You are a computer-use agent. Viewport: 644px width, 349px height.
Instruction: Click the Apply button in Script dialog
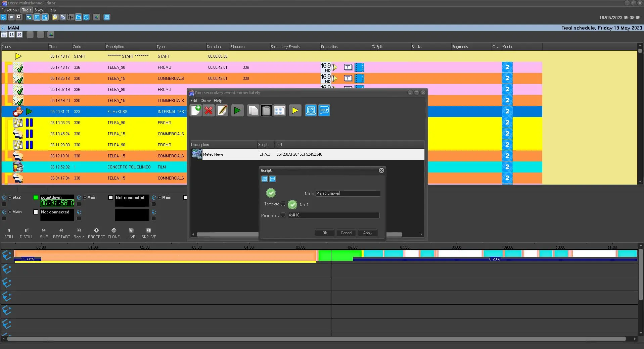pyautogui.click(x=367, y=233)
